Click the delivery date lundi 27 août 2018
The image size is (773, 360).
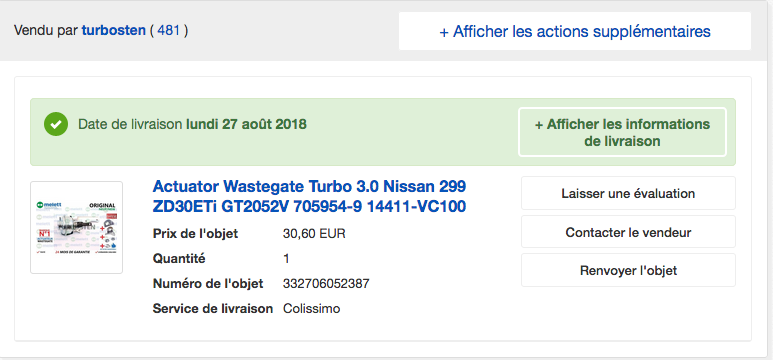point(246,124)
